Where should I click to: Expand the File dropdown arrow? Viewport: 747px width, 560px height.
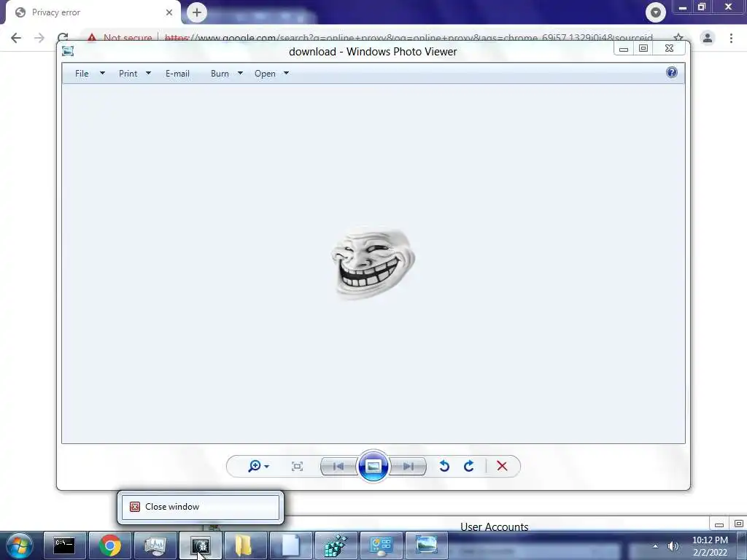(x=102, y=74)
